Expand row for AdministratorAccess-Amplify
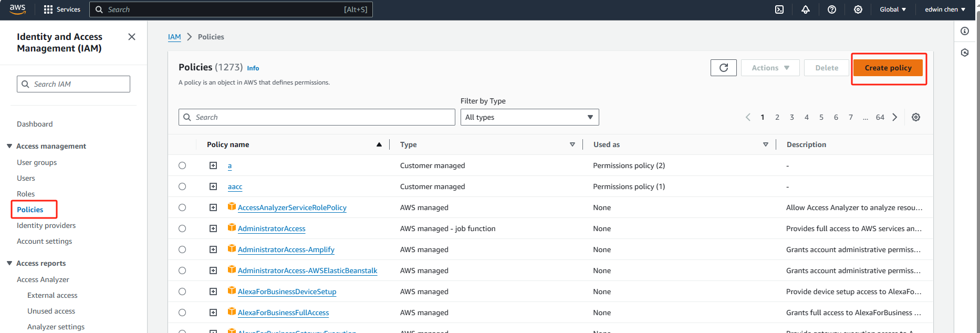This screenshot has height=333, width=980. (213, 249)
